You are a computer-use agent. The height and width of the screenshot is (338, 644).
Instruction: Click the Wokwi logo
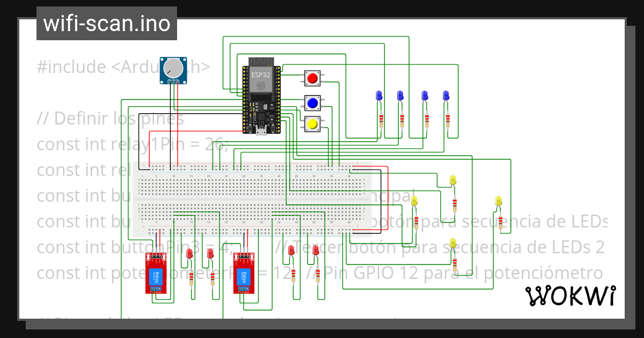570,296
